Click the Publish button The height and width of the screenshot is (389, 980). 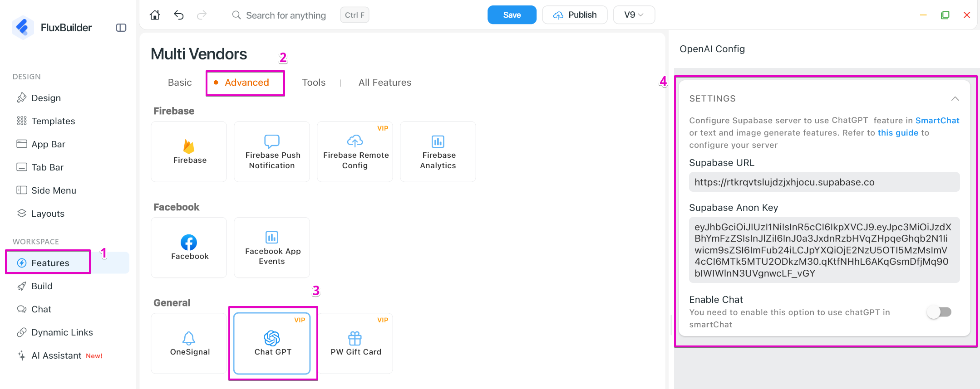(575, 15)
